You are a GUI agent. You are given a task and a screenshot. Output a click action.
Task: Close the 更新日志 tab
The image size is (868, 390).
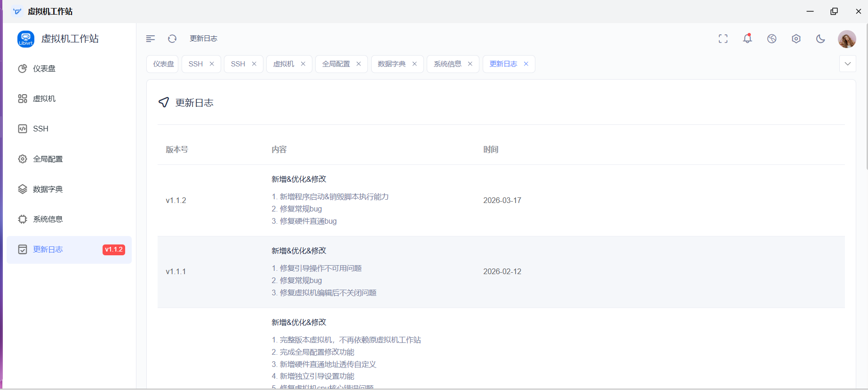tap(526, 64)
